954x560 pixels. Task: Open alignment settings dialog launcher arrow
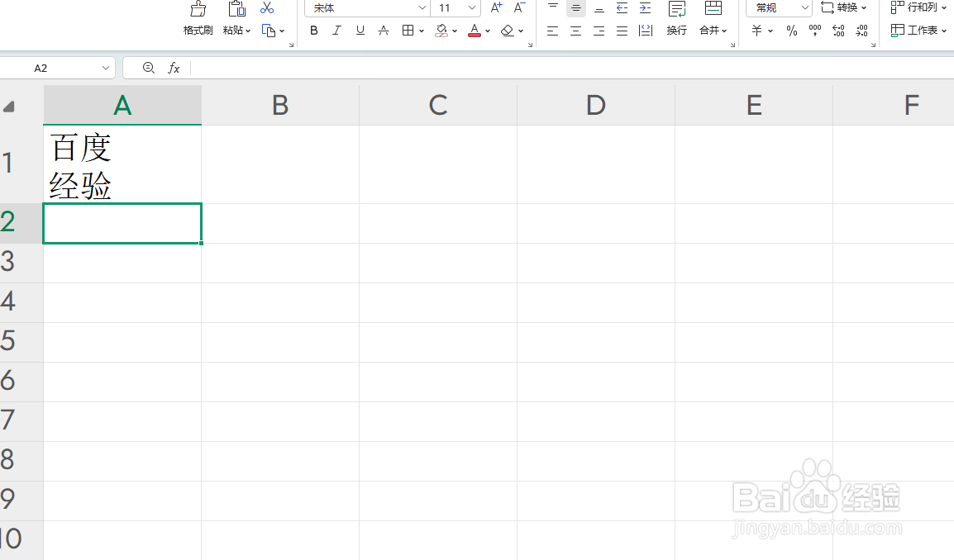pos(732,45)
